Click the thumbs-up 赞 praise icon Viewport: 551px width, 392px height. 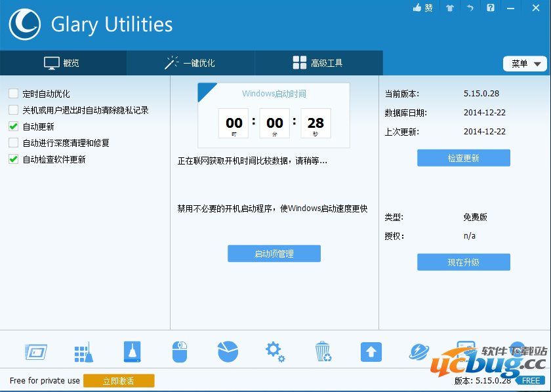(422, 8)
